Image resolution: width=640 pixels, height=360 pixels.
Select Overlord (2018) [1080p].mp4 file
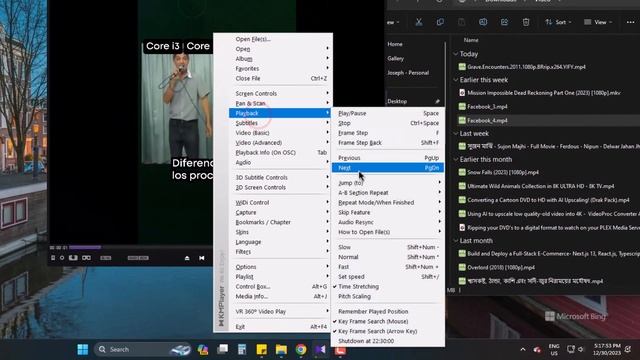coord(501,267)
